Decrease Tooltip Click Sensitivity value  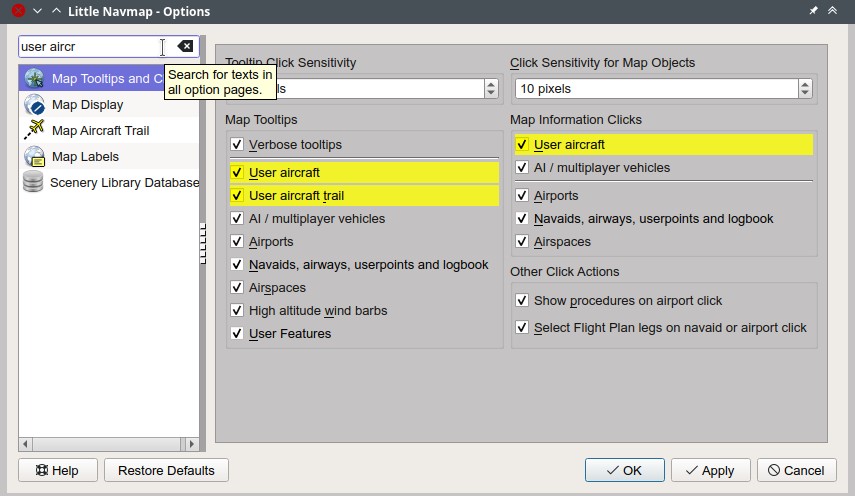[491, 93]
